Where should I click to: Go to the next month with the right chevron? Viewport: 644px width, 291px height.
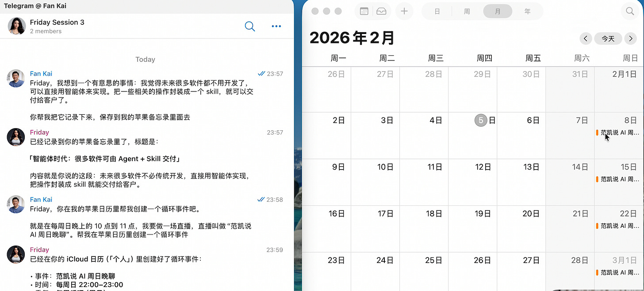point(630,38)
